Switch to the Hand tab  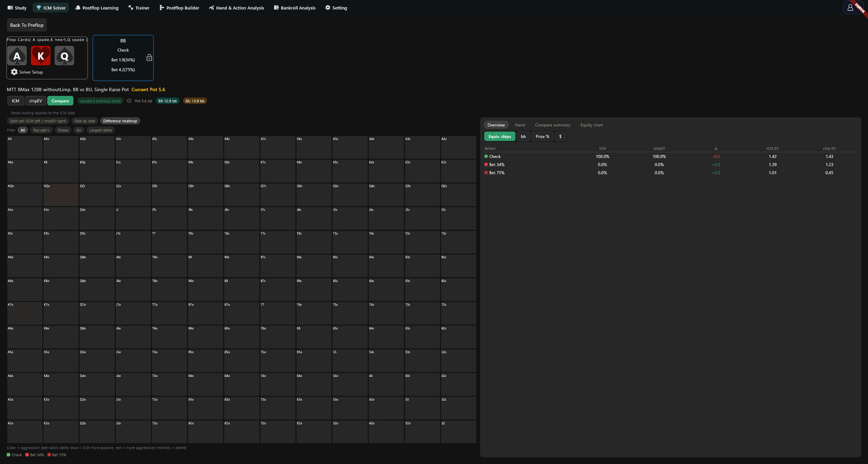[x=520, y=125]
